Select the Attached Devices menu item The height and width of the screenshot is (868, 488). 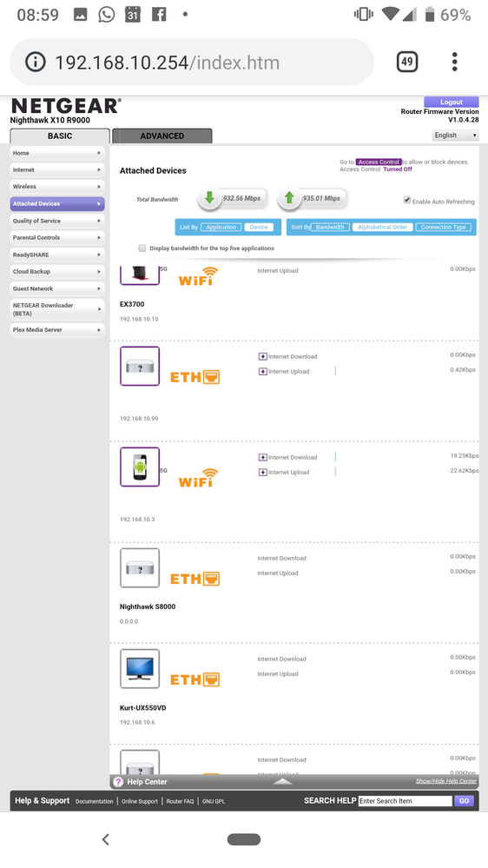(x=57, y=203)
